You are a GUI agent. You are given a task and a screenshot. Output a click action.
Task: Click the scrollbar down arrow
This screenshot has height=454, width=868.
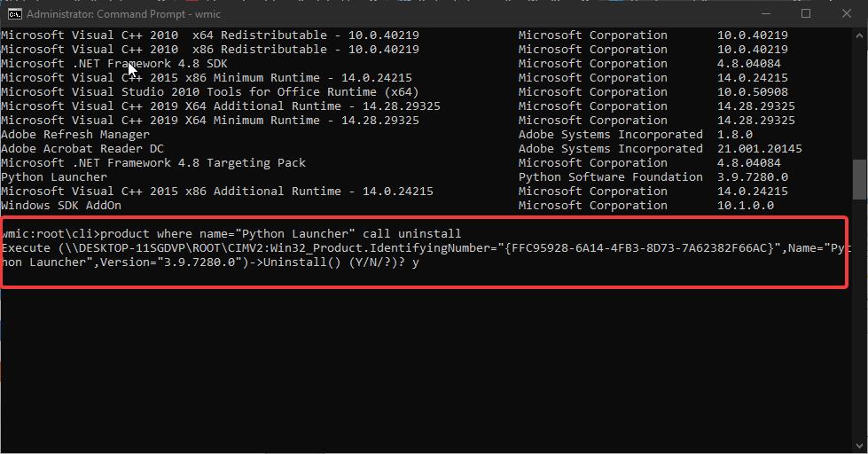coord(860,446)
